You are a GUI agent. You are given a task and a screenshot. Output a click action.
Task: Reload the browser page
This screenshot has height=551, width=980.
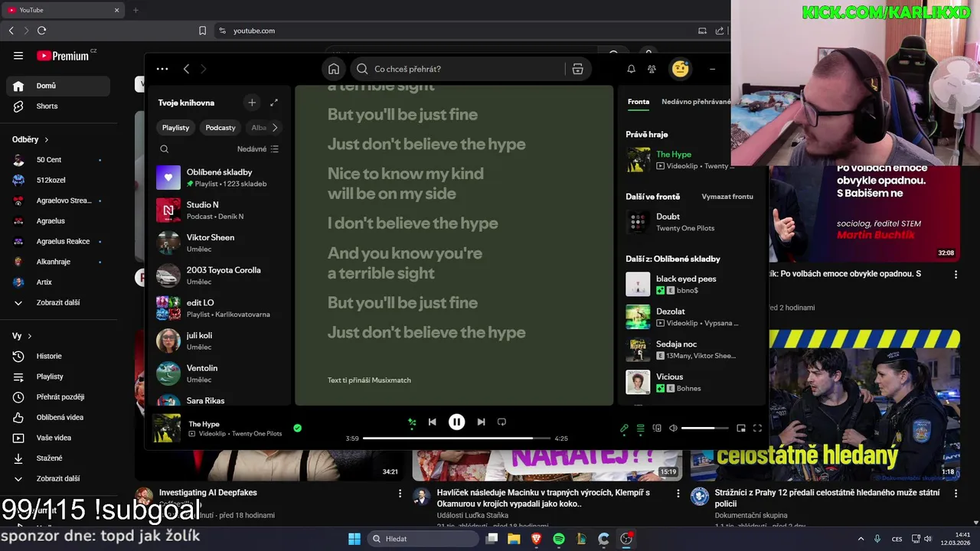[x=41, y=31]
